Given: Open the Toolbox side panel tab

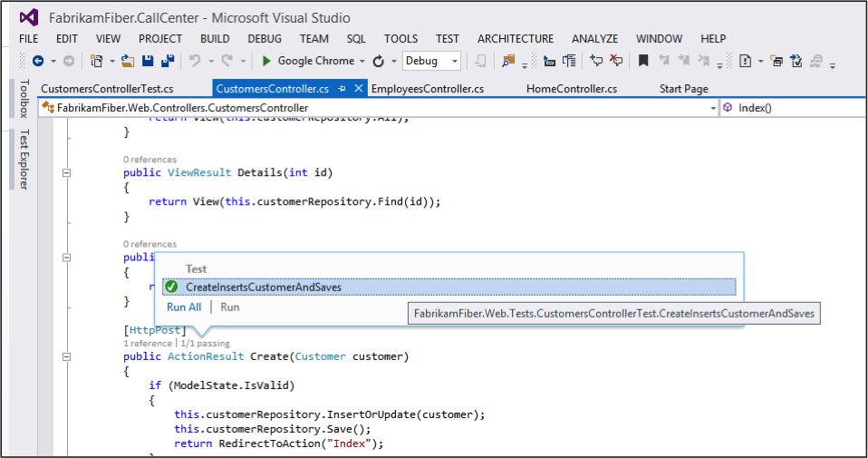Looking at the screenshot, I should (24, 99).
